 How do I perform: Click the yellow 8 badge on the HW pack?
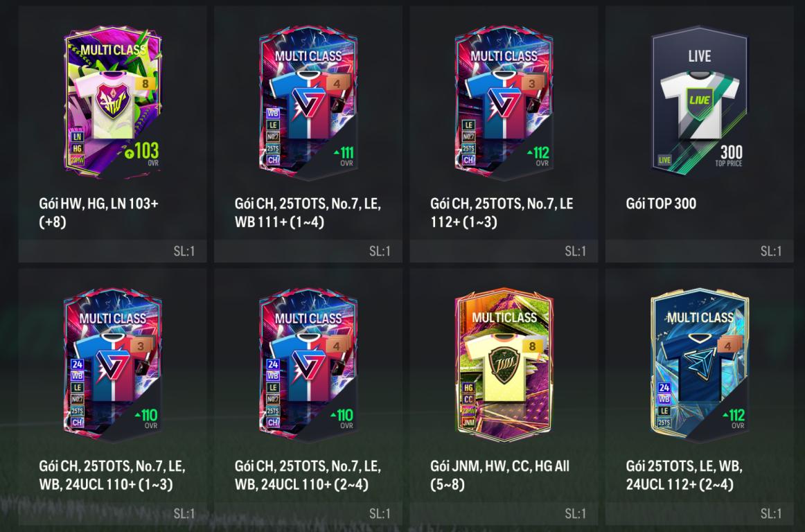[x=145, y=84]
